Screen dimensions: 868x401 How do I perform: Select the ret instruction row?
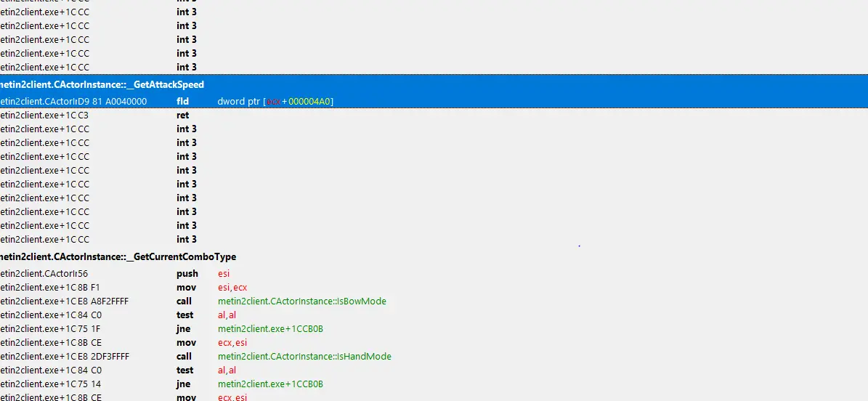tap(182, 116)
